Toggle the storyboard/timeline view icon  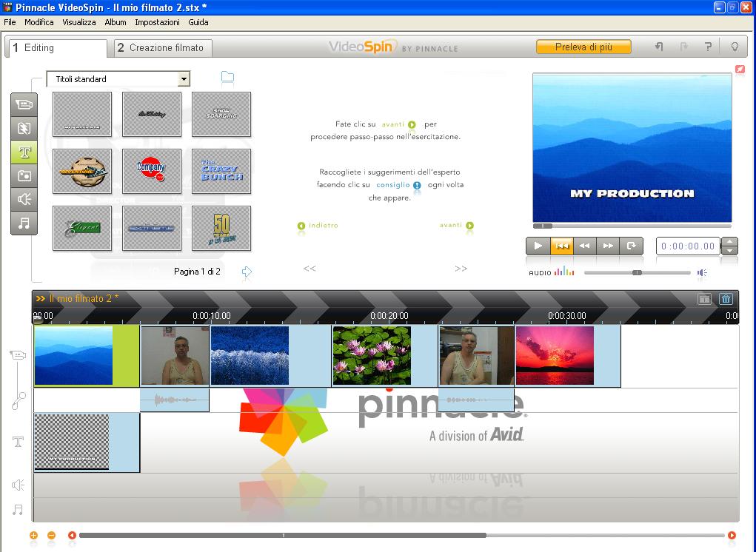[704, 299]
